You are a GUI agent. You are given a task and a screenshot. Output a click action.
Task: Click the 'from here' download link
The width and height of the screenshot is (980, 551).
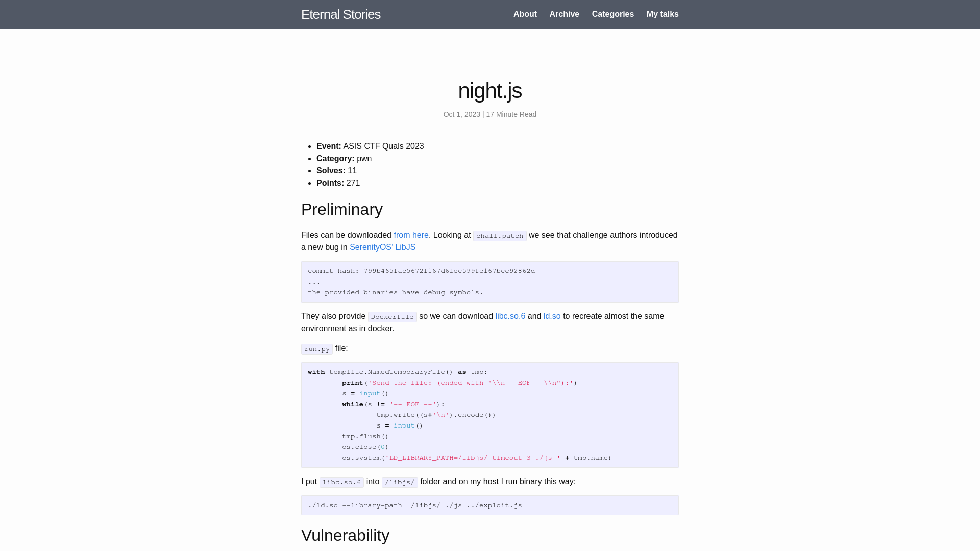pyautogui.click(x=410, y=235)
